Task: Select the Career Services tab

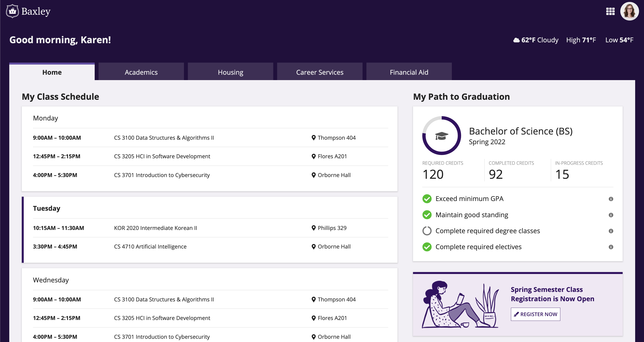Action: point(320,72)
